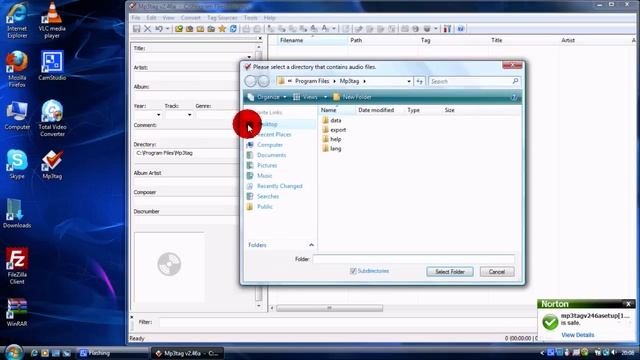The height and width of the screenshot is (360, 640).
Task: Click the Filter input field
Action: pyautogui.click(x=347, y=322)
